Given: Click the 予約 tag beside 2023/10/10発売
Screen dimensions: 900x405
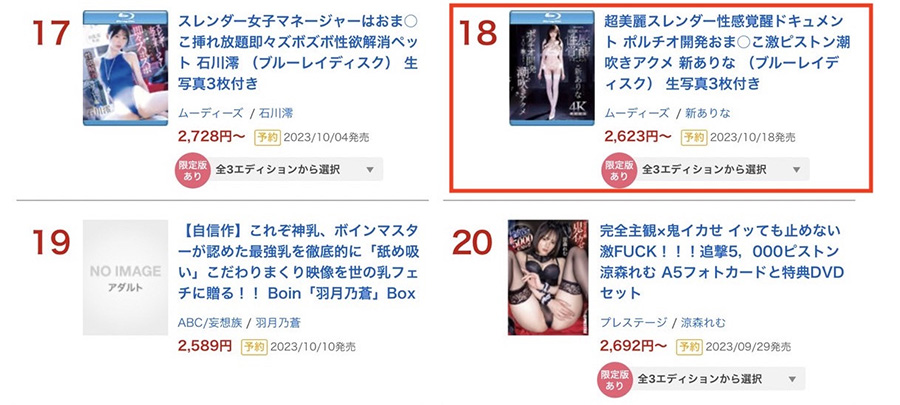Looking at the screenshot, I should [253, 347].
